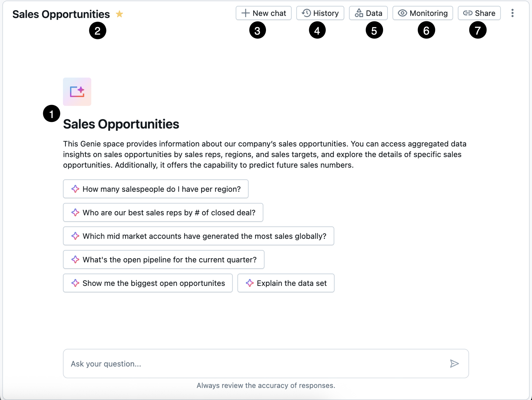Viewport: 532px width, 400px height.
Task: Click the link icon on the Share button
Action: (x=468, y=13)
